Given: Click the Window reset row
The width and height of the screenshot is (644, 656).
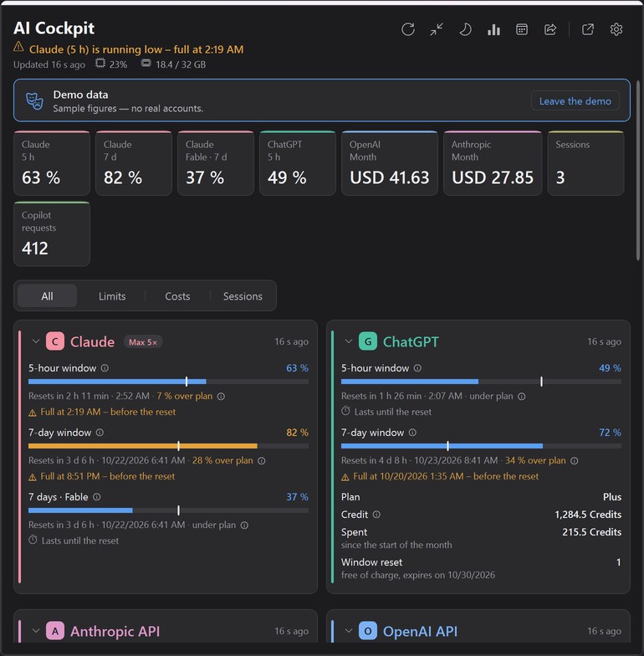Looking at the screenshot, I should (482, 568).
